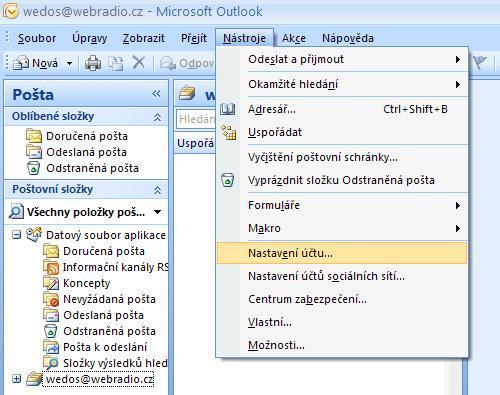Click the Outlook icon in title bar

pos(10,11)
